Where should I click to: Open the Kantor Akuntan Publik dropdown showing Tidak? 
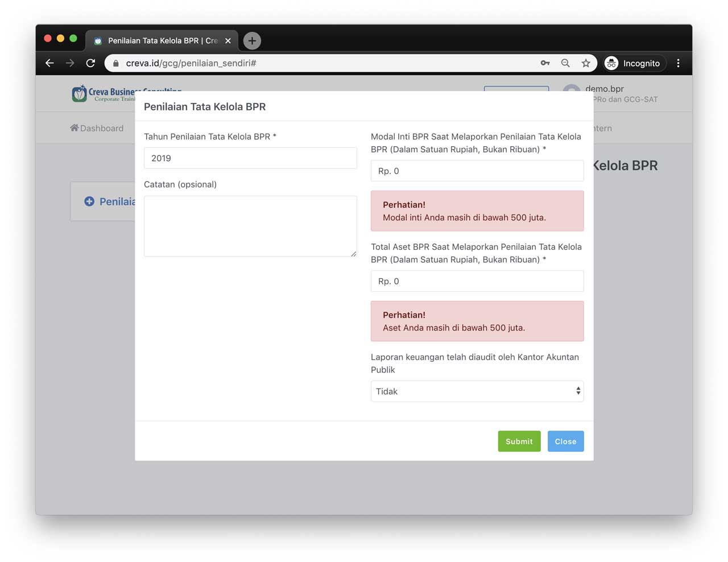click(x=477, y=391)
